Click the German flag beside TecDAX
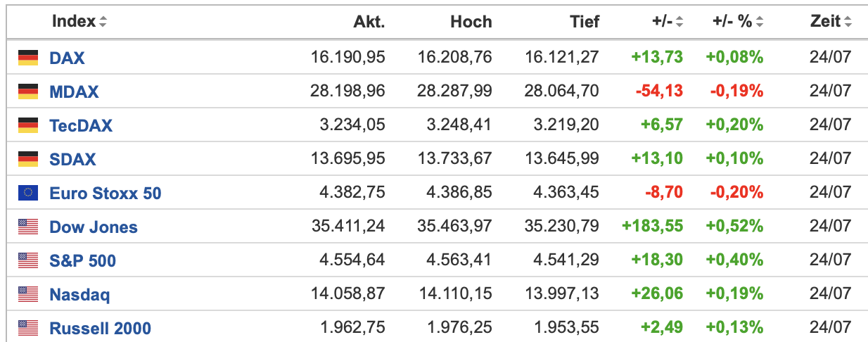Viewport: 868px width, 342px height. pos(28,125)
